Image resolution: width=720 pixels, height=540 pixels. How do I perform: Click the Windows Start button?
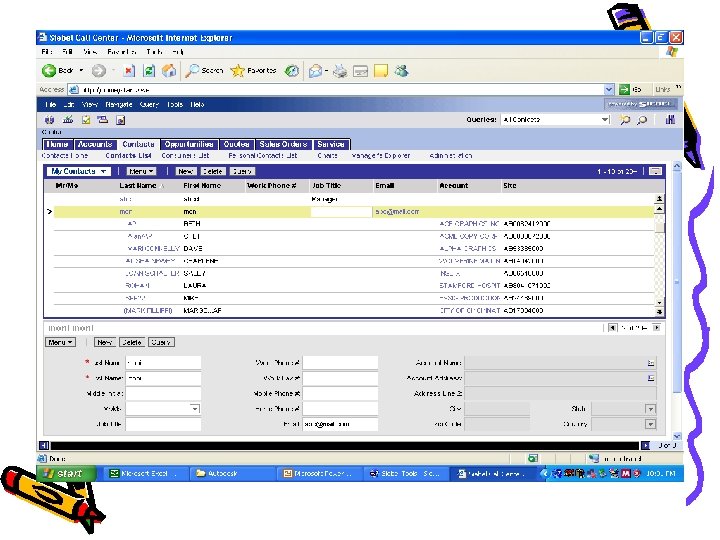pos(67,473)
